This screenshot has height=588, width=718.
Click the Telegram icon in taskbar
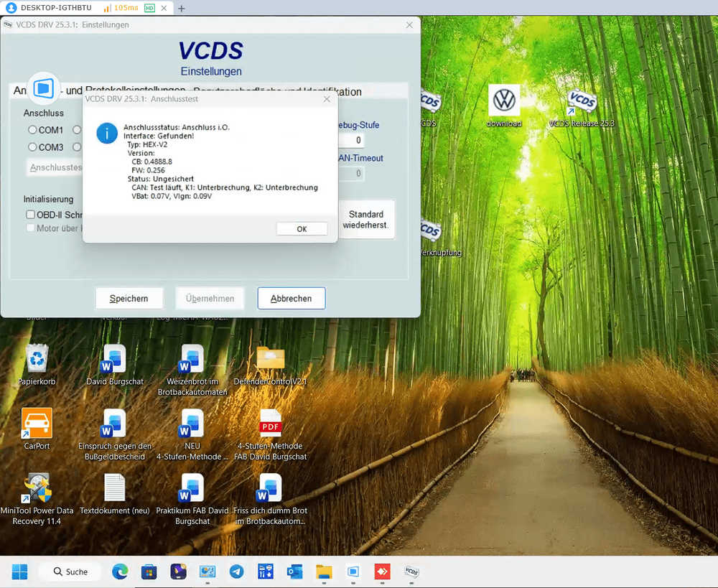pos(236,572)
